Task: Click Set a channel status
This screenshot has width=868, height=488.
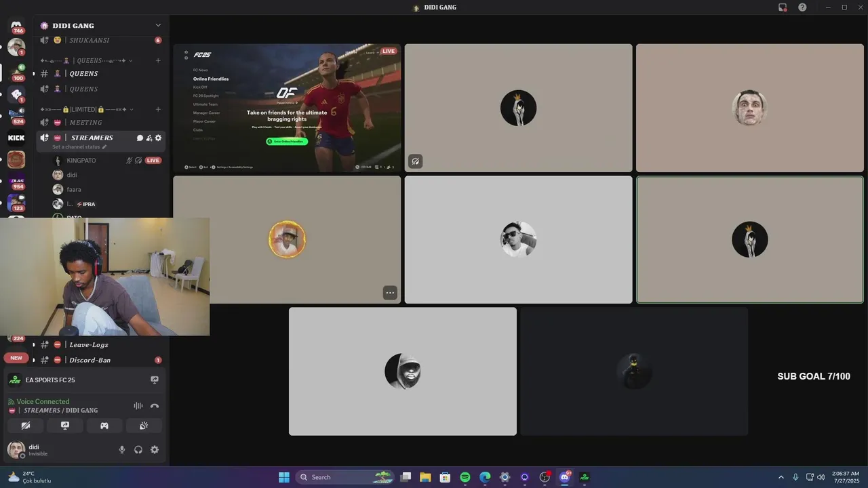Action: [x=76, y=147]
